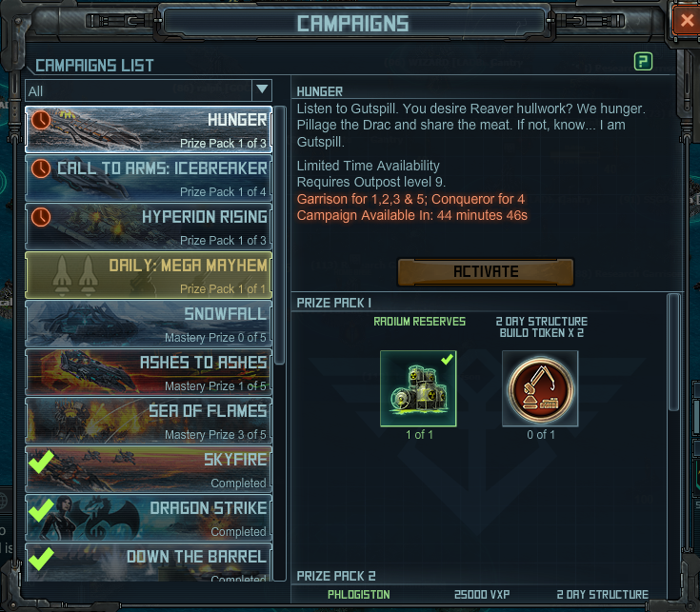The image size is (700, 612).
Task: Select the Ashes to Ashes campaign
Action: (149, 372)
